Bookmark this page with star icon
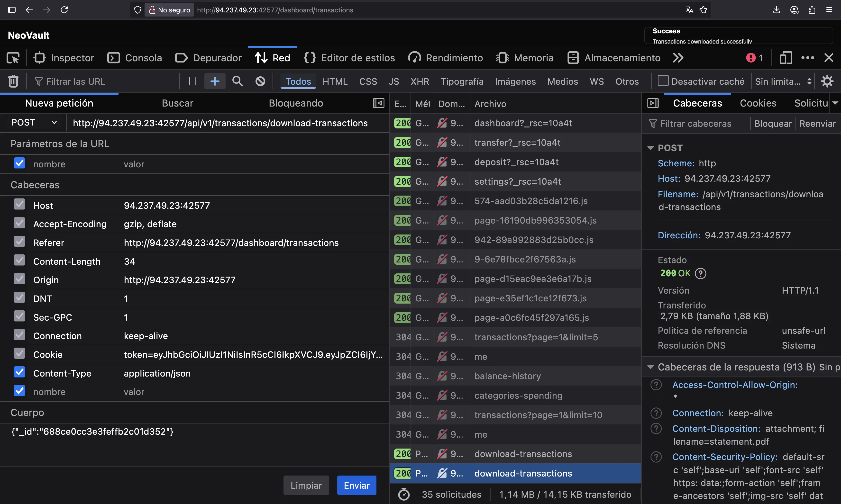Screen dimensions: 841x504 click(x=703, y=10)
